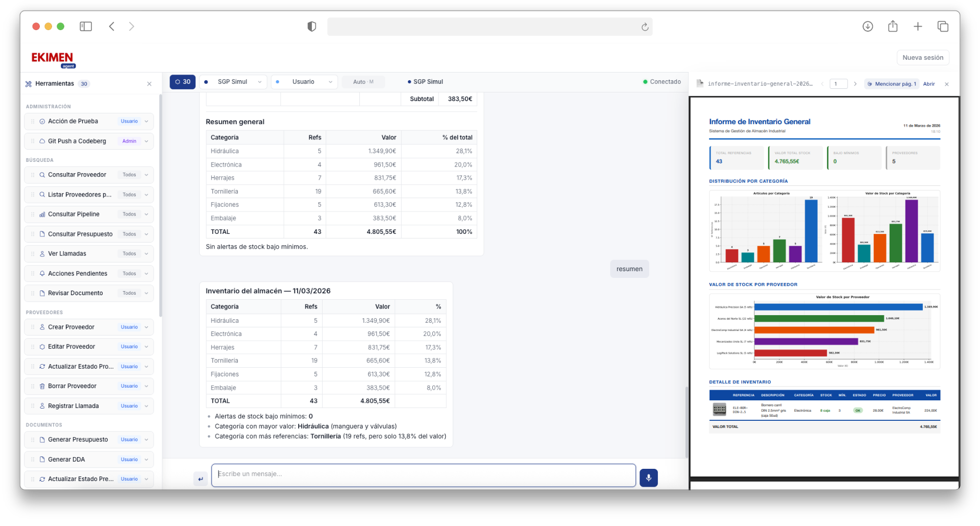The width and height of the screenshot is (980, 526).
Task: Click the Escribe un mensaje input field
Action: click(x=423, y=474)
